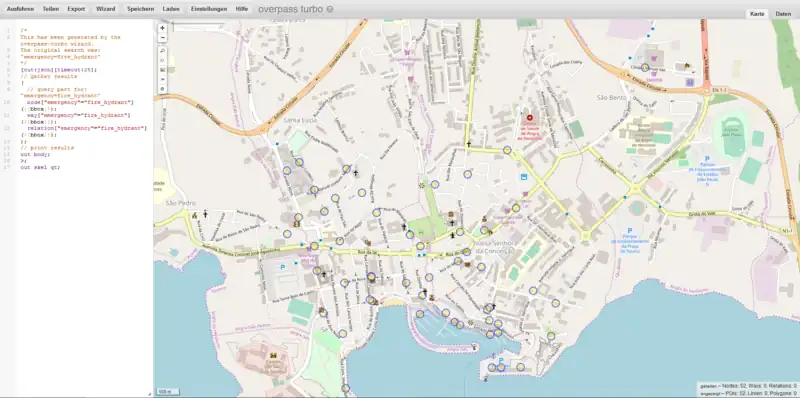800x398 pixels.
Task: Click relation["emergency"="fire_hydrant"] code line
Action: click(x=87, y=128)
